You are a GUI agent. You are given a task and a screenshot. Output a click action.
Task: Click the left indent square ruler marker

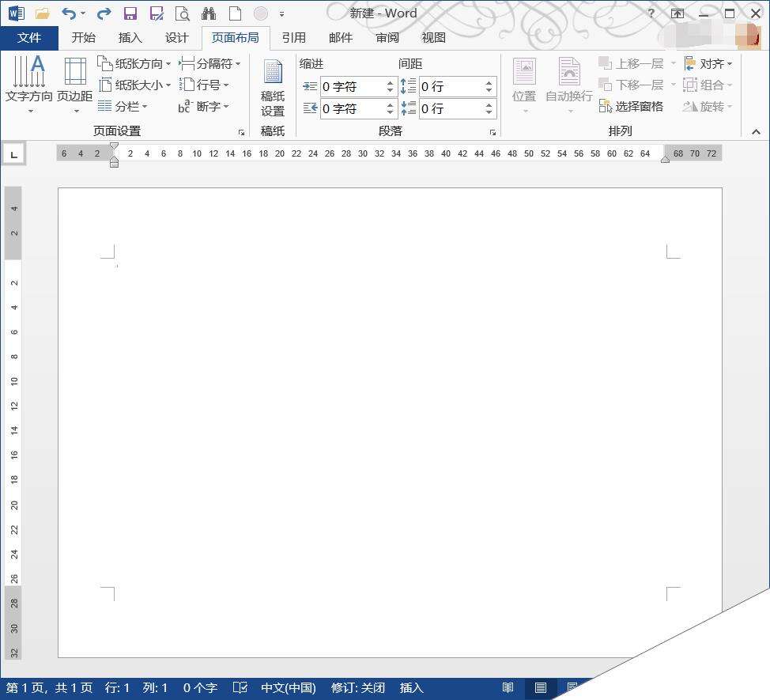pos(114,165)
